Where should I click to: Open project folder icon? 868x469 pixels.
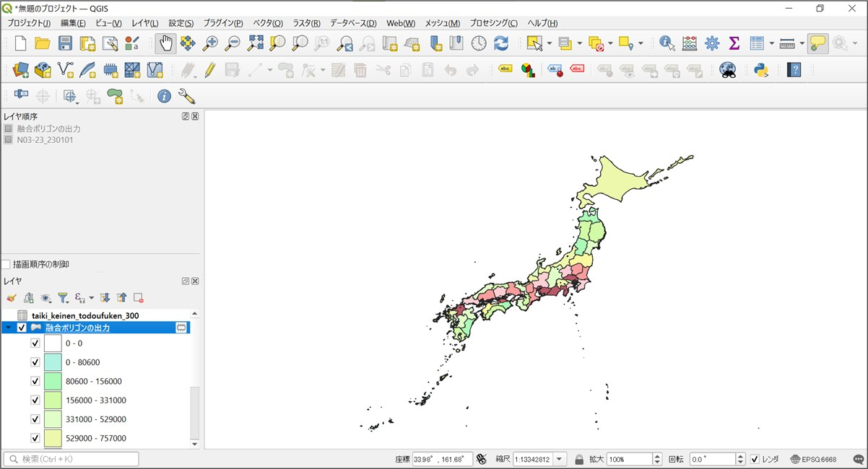(x=43, y=43)
